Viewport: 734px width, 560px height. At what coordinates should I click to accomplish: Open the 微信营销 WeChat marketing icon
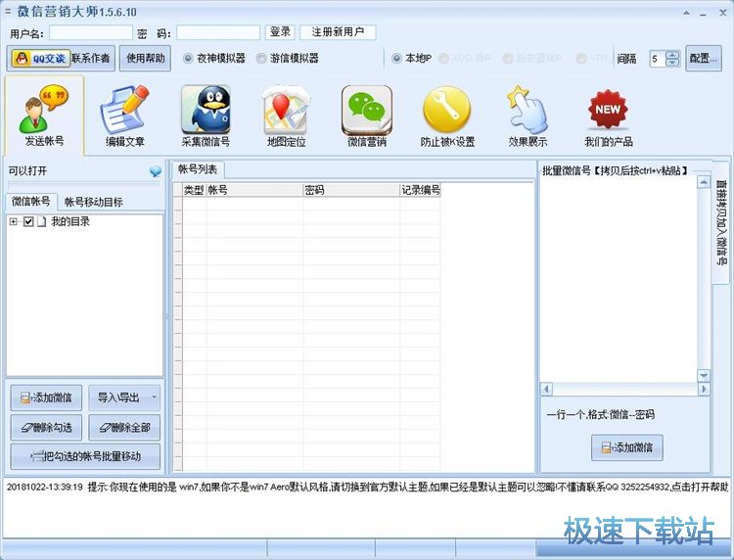tap(367, 116)
